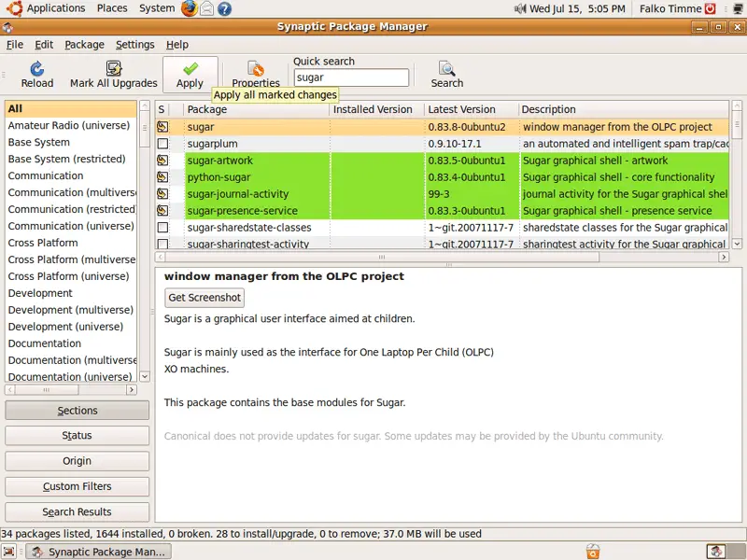The image size is (747, 560).
Task: Open the Applications menu
Action: coord(56,8)
